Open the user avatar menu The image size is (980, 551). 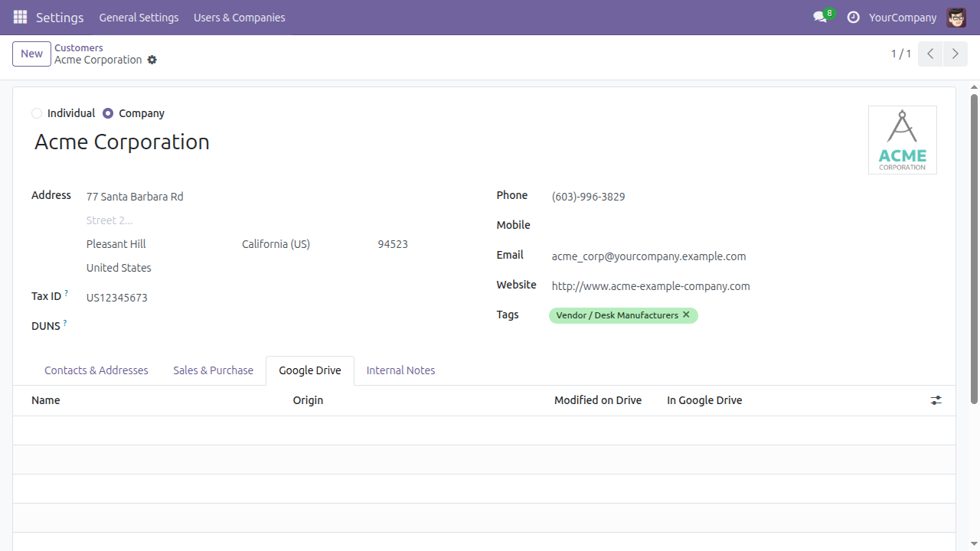956,17
